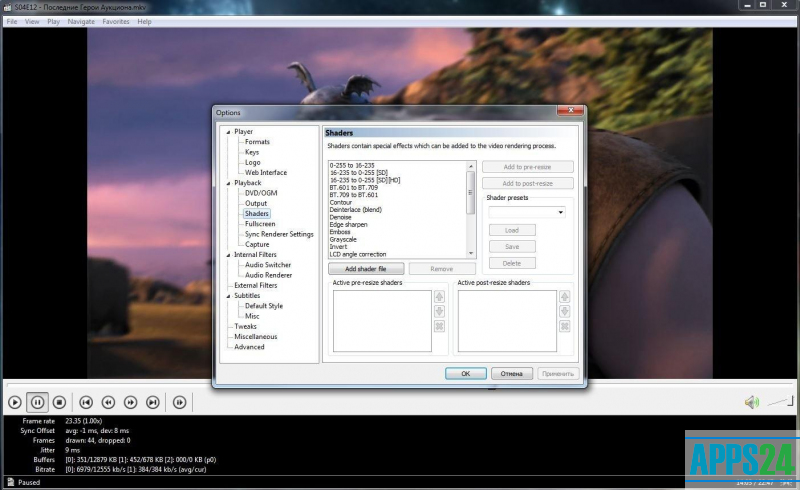The height and width of the screenshot is (490, 800).
Task: Select Audio Switcher in the tree
Action: (x=268, y=265)
